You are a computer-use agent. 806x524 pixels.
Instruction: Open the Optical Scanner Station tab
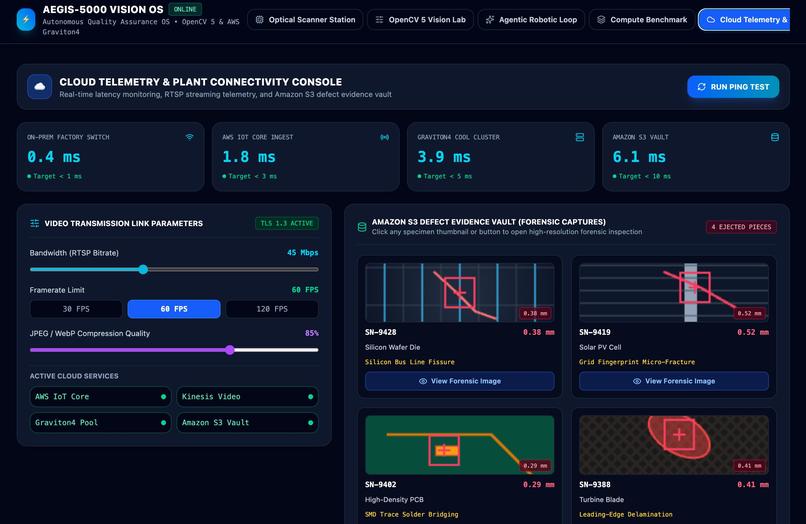coord(305,20)
